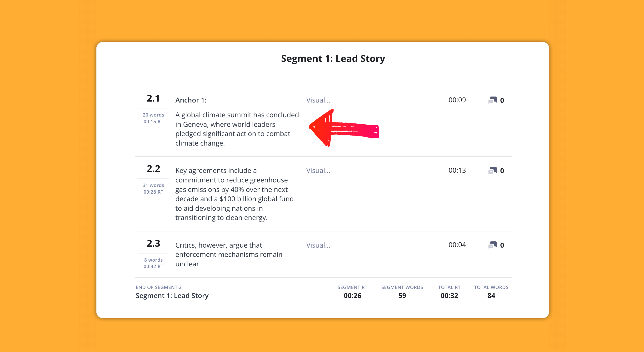Open comments icon for row 2.2
Screen dimensions: 644x352
click(493, 171)
